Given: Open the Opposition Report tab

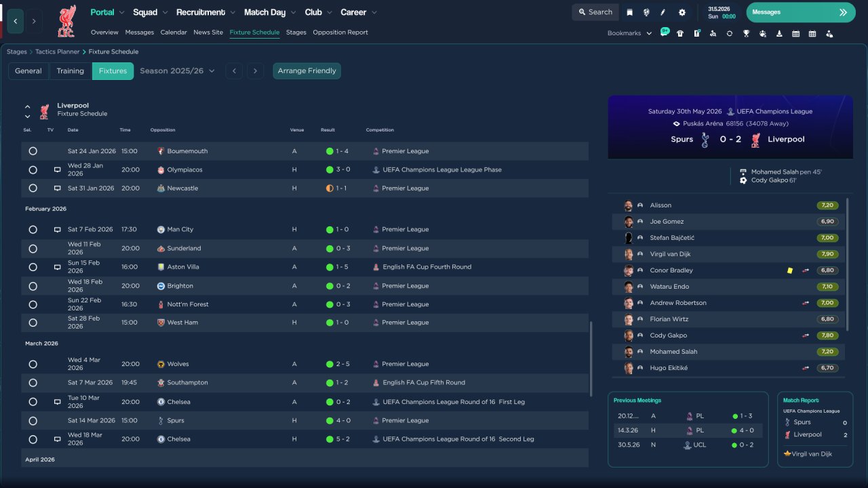Looking at the screenshot, I should pos(340,33).
